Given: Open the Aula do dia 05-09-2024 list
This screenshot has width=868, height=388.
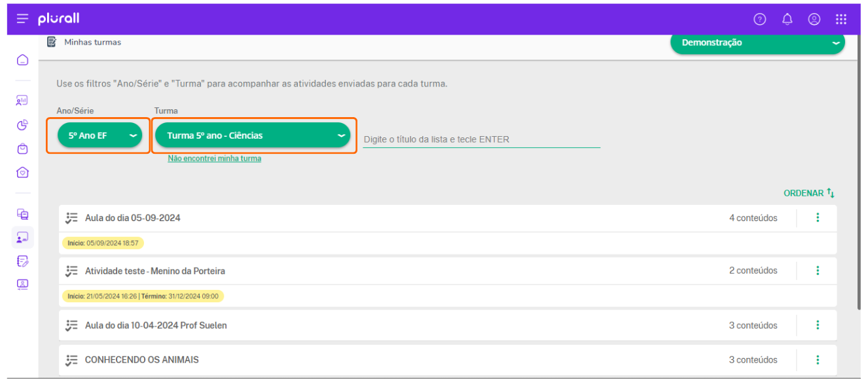Looking at the screenshot, I should click(133, 218).
